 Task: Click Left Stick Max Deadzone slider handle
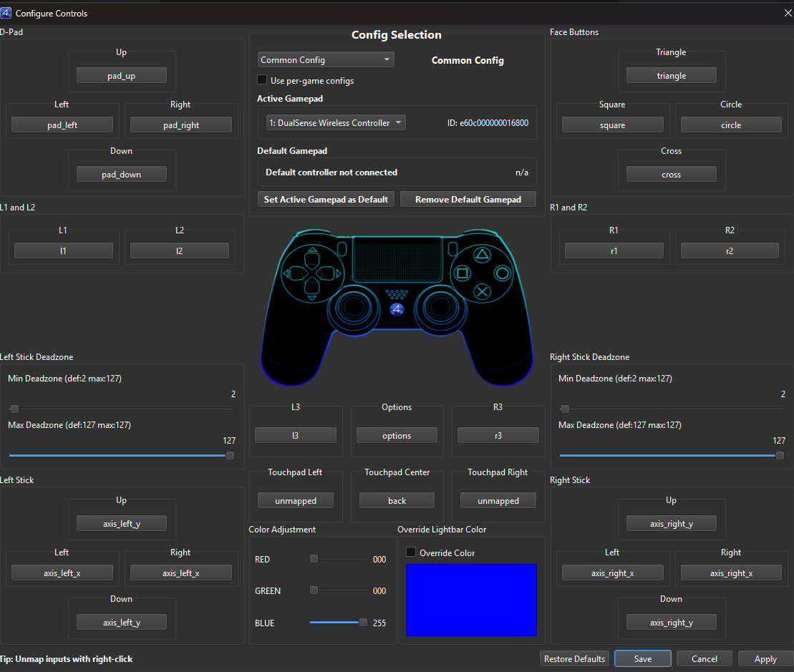(230, 455)
